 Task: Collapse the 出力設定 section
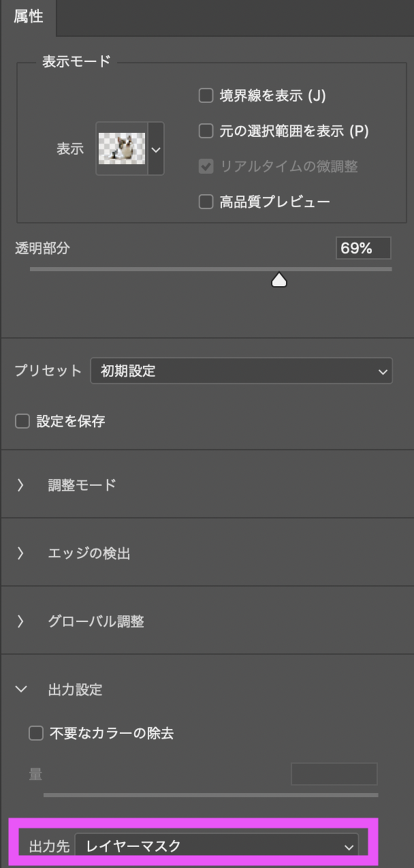[x=21, y=689]
